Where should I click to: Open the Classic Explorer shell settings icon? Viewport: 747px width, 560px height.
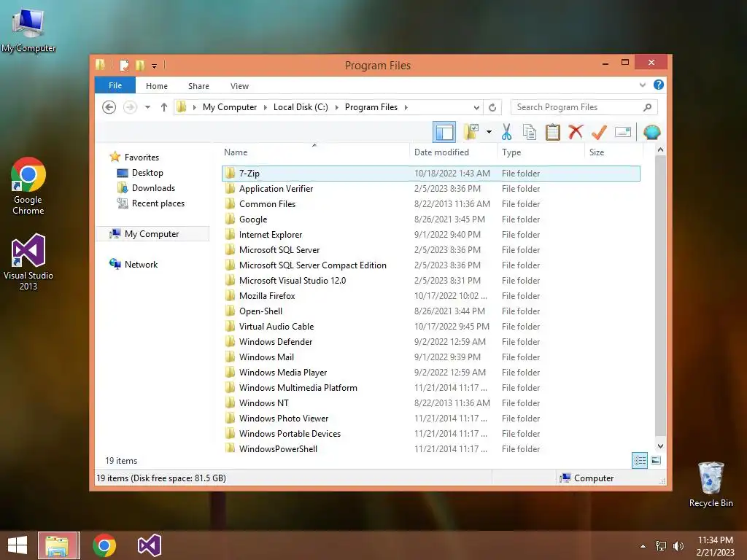[x=651, y=132]
